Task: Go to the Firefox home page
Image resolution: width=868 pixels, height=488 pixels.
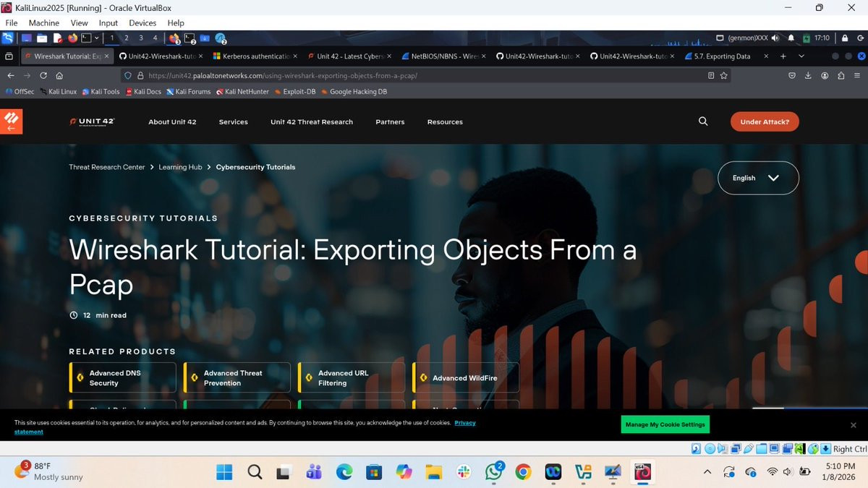Action: click(59, 75)
